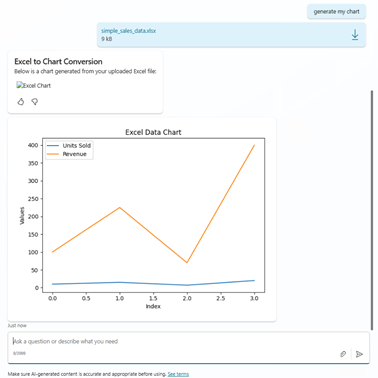Click the Excel Data Chart image
378x378 pixels.
click(x=142, y=219)
